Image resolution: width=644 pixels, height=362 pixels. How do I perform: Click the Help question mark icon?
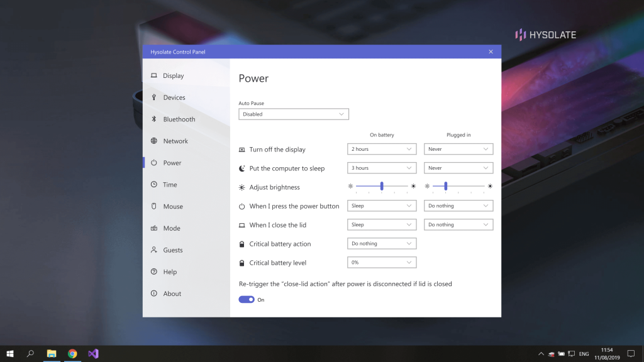(x=154, y=272)
